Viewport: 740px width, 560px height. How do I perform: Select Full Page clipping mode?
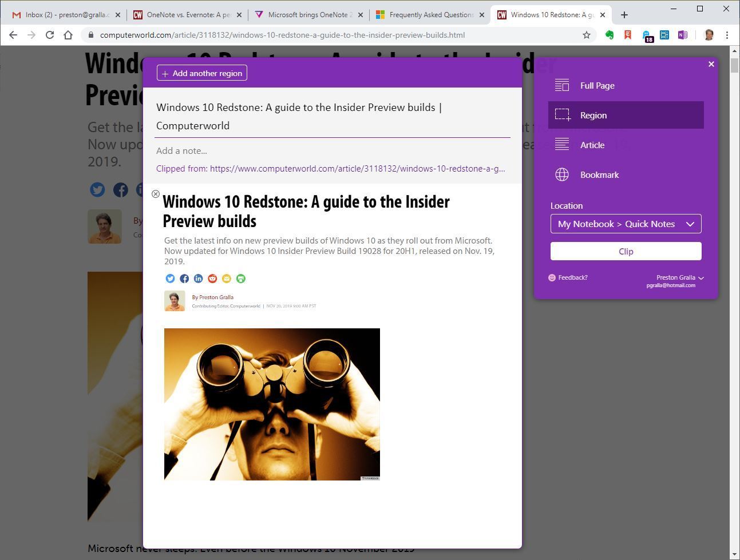pyautogui.click(x=626, y=85)
